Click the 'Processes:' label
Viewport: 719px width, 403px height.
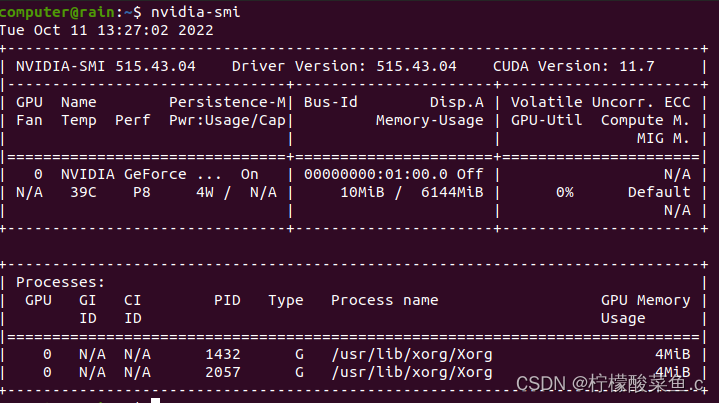pyautogui.click(x=61, y=282)
